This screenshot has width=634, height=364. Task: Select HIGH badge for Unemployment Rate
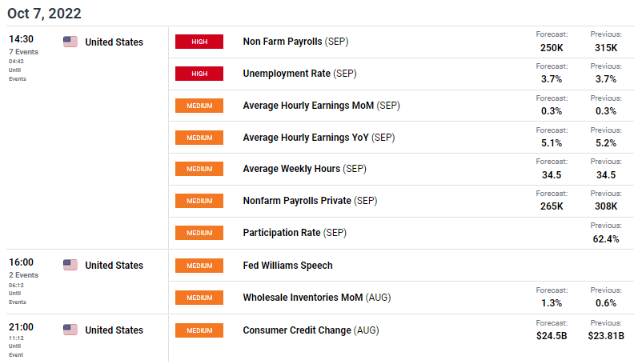199,74
